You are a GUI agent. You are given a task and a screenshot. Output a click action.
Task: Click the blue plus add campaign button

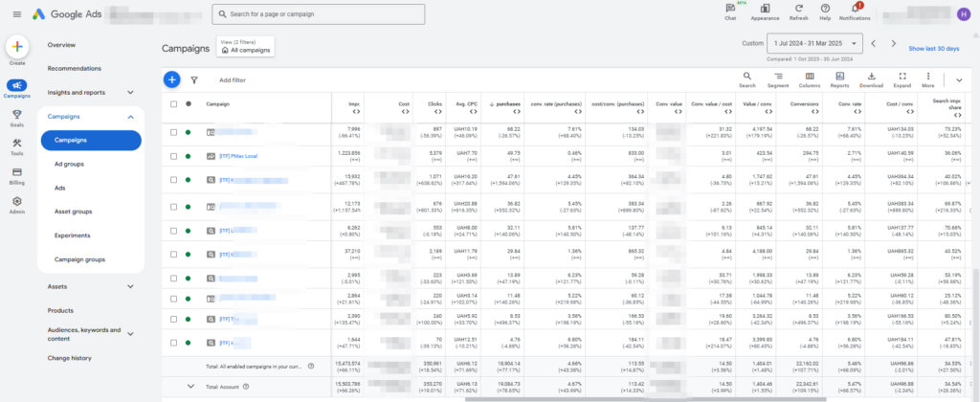click(171, 80)
